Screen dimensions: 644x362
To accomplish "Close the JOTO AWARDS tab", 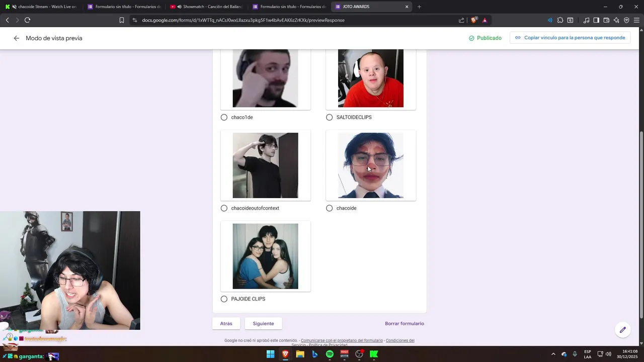I will (407, 7).
